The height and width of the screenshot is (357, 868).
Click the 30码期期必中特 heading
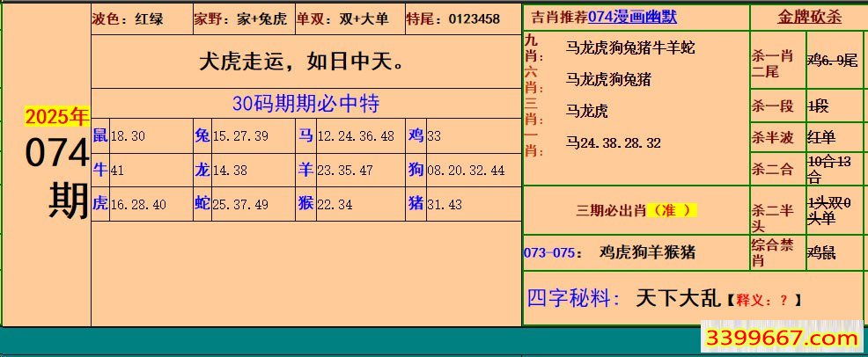click(305, 104)
